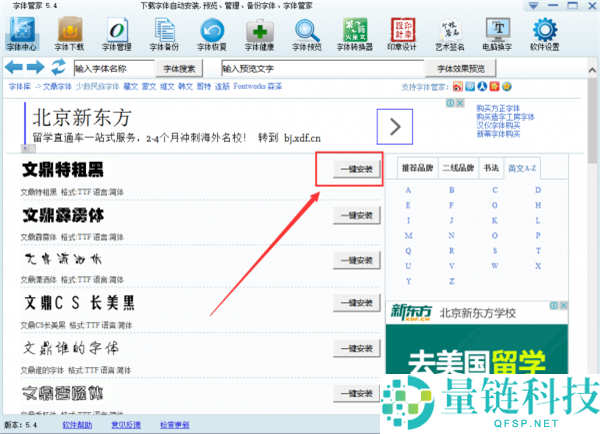
Task: Click the letter M link in A-Z index
Action: coord(408,235)
